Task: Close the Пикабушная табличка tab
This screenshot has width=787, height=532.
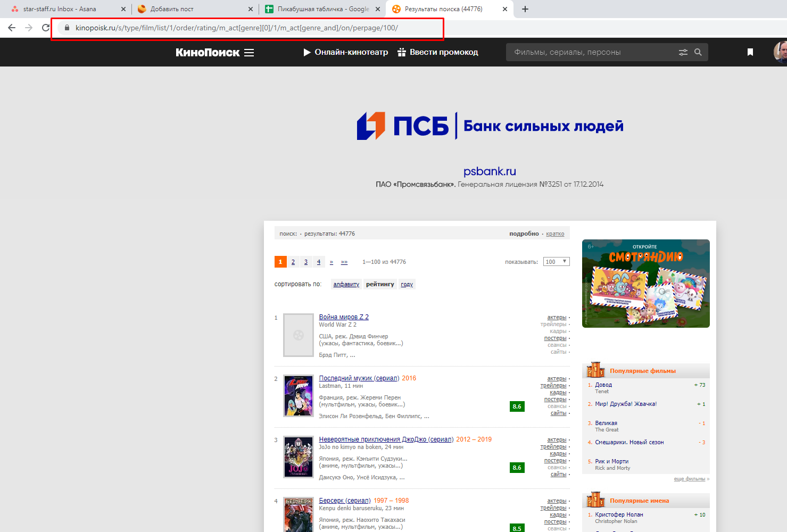Action: point(378,9)
